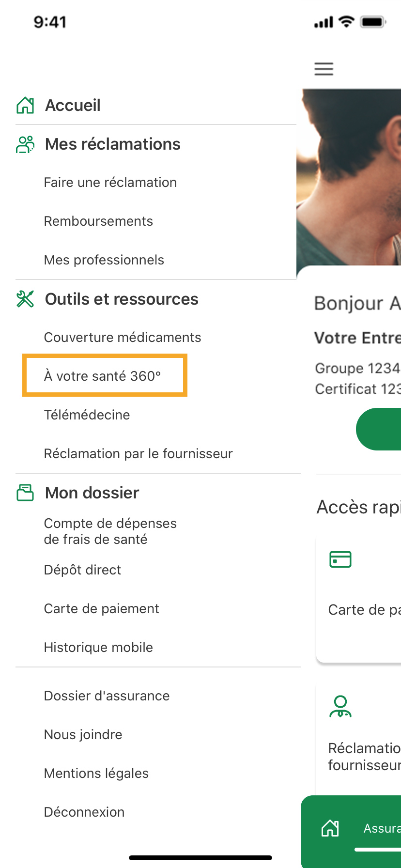Tap the tools icon beside Outils et ressources
The width and height of the screenshot is (401, 868).
pyautogui.click(x=25, y=299)
